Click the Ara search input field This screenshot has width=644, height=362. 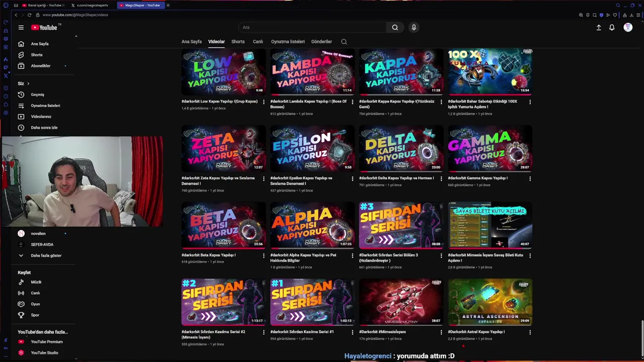[312, 28]
